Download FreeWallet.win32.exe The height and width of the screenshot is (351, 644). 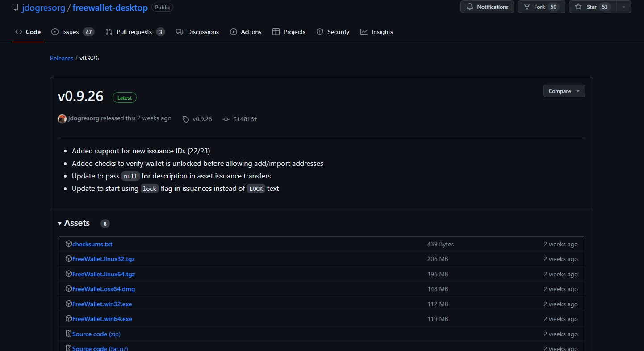pyautogui.click(x=102, y=304)
